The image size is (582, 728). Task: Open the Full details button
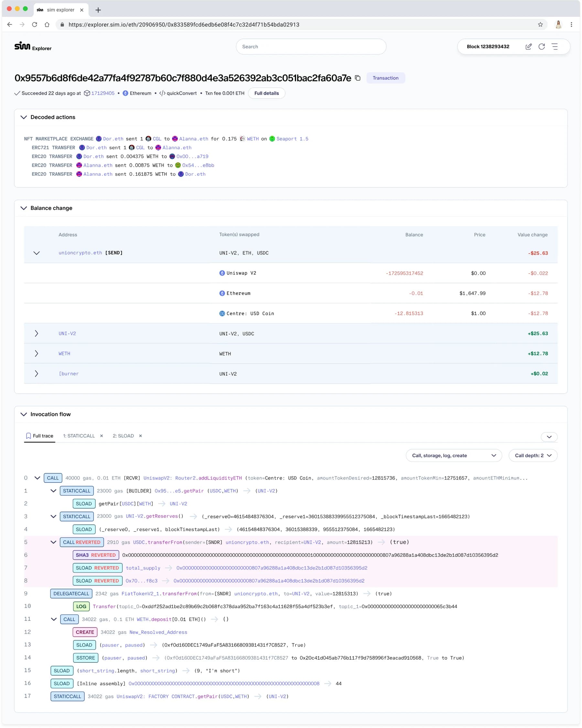point(266,93)
